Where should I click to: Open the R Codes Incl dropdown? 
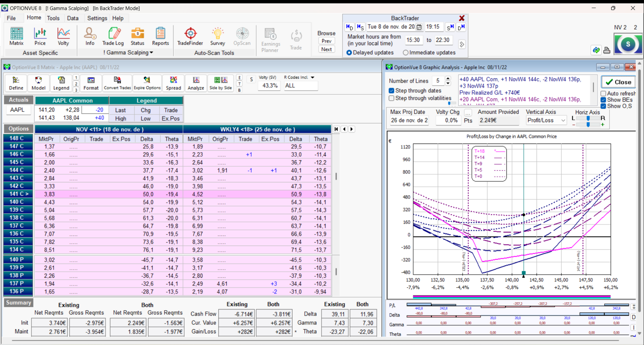[x=313, y=77]
